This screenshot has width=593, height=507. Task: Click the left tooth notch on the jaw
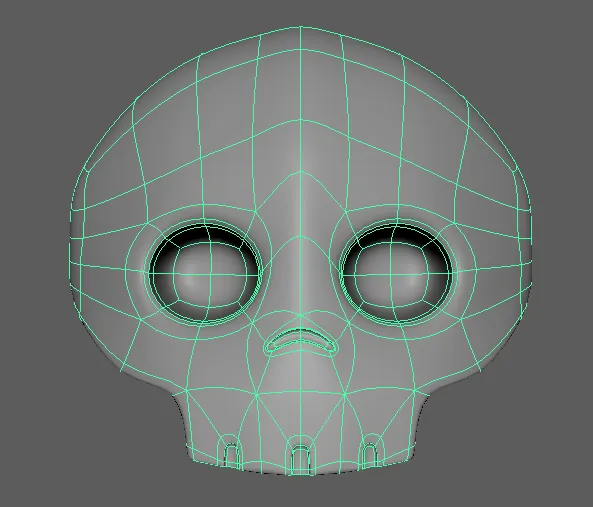[230, 455]
